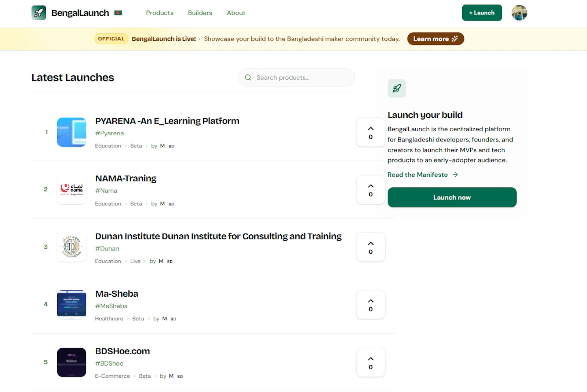The image size is (587, 392).
Task: Go to the Builders page
Action: click(x=200, y=13)
